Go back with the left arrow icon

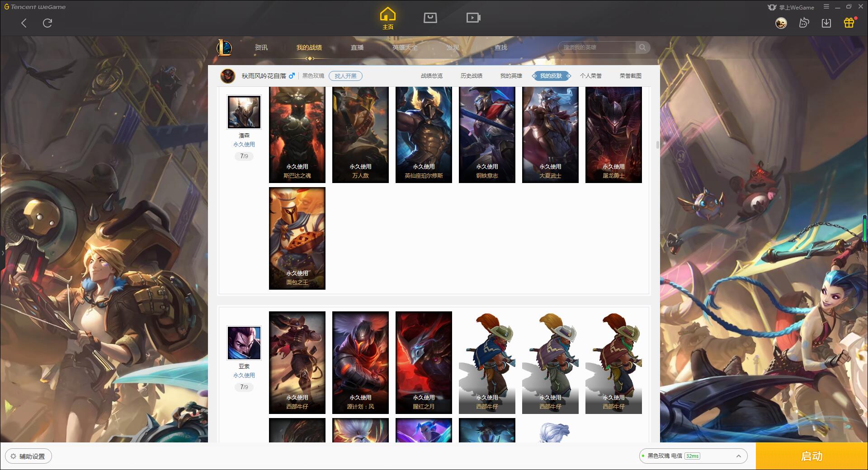pyautogui.click(x=24, y=23)
